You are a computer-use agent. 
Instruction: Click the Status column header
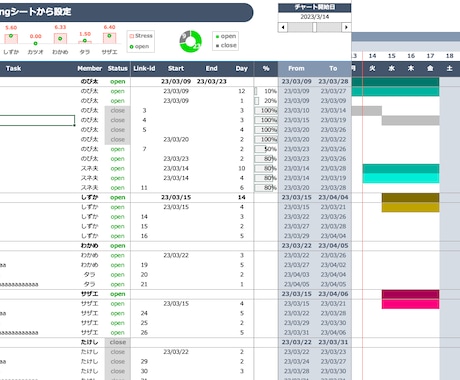(x=118, y=68)
